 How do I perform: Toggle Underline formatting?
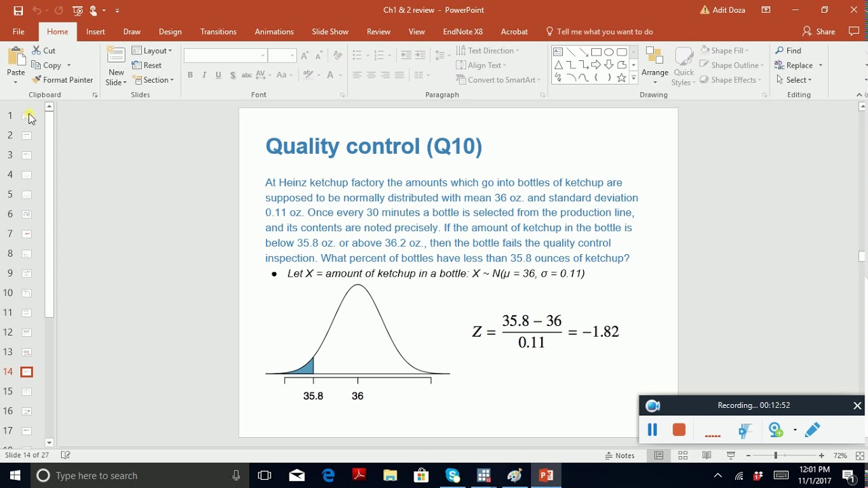(x=218, y=75)
